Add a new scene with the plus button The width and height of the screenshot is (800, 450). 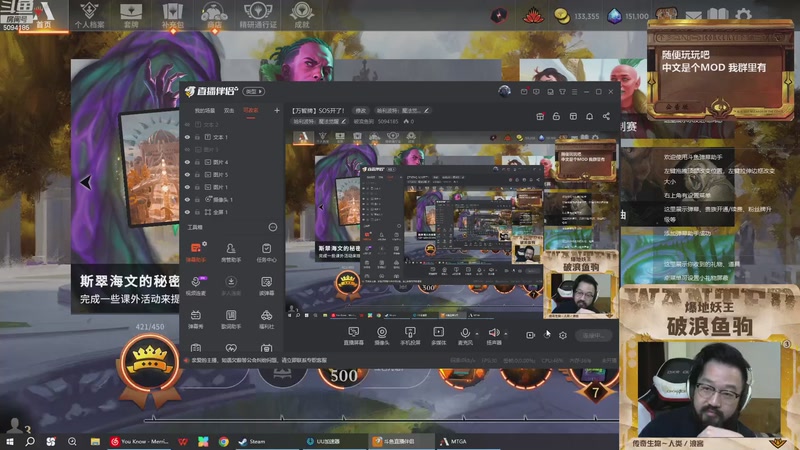pyautogui.click(x=277, y=110)
